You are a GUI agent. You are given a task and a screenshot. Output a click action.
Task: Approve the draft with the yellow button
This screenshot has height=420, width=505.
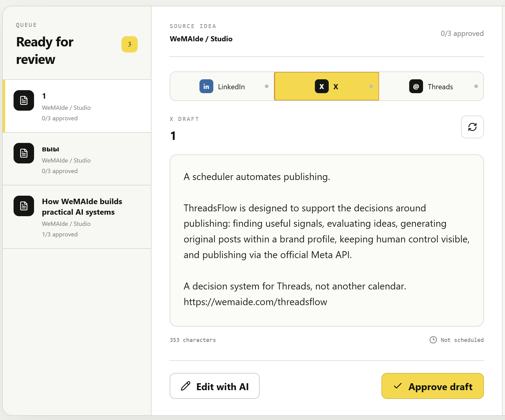click(x=433, y=386)
